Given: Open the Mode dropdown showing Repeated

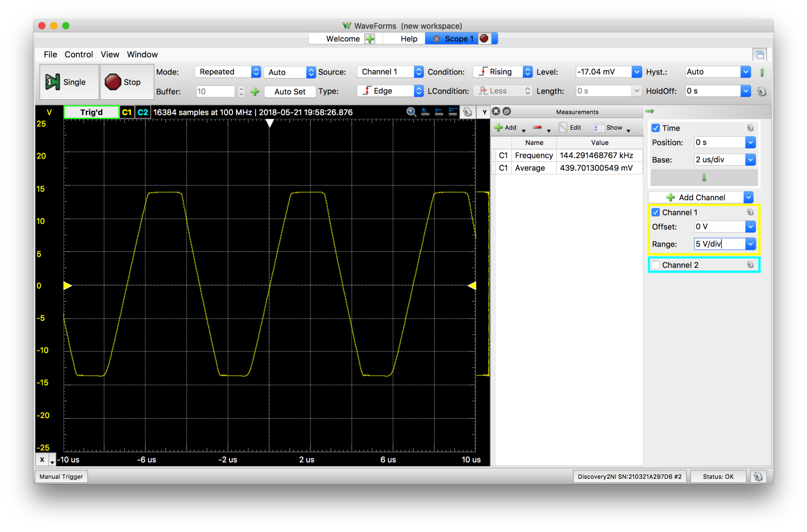Looking at the screenshot, I should 228,72.
